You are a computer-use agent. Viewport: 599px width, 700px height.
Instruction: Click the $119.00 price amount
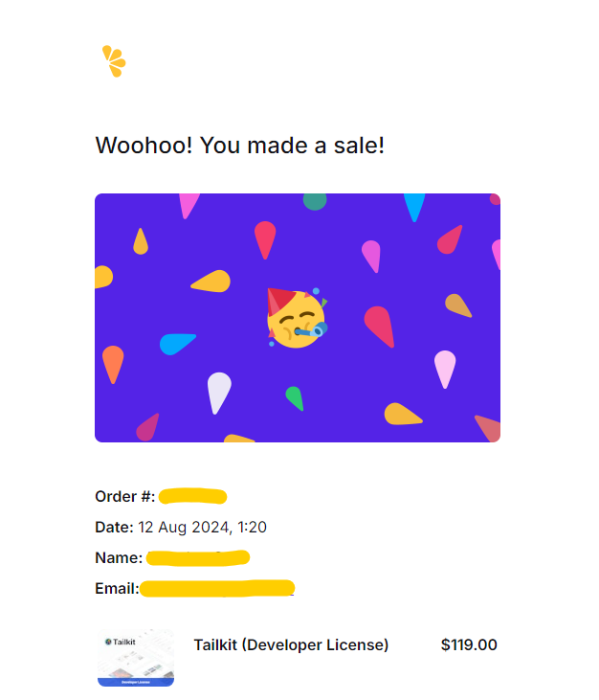coord(469,645)
